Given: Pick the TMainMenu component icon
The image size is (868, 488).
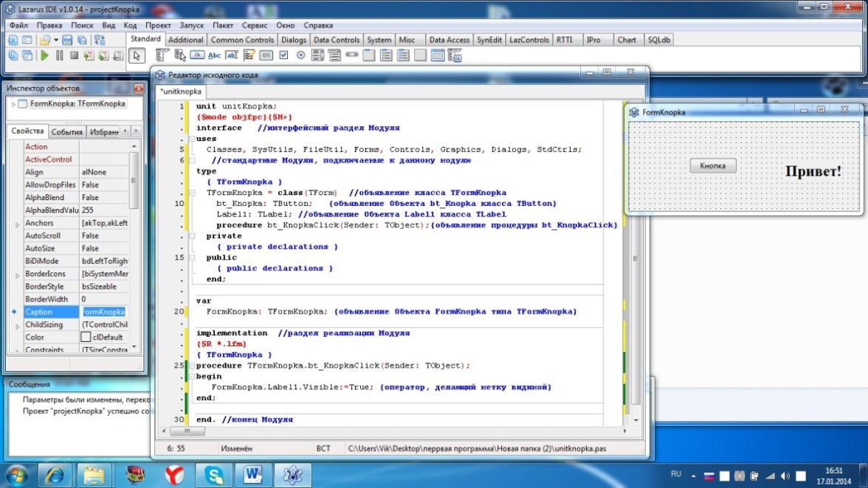Looking at the screenshot, I should [162, 55].
